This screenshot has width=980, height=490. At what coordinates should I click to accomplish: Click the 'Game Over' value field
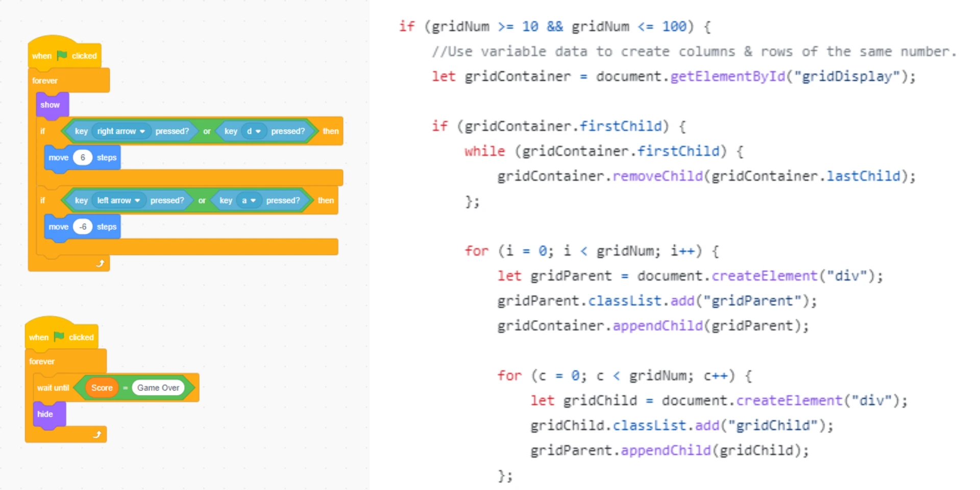[158, 388]
